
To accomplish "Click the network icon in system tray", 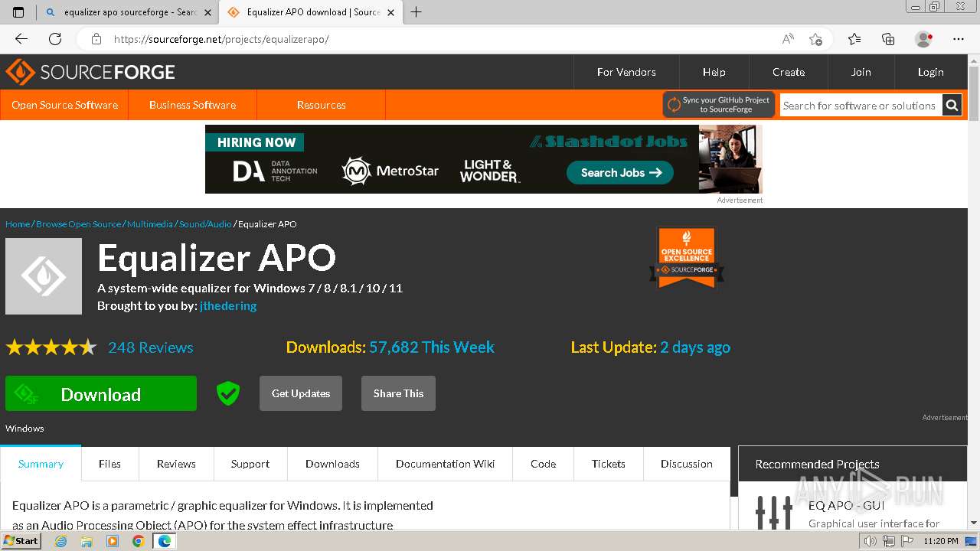I will pos(888,541).
